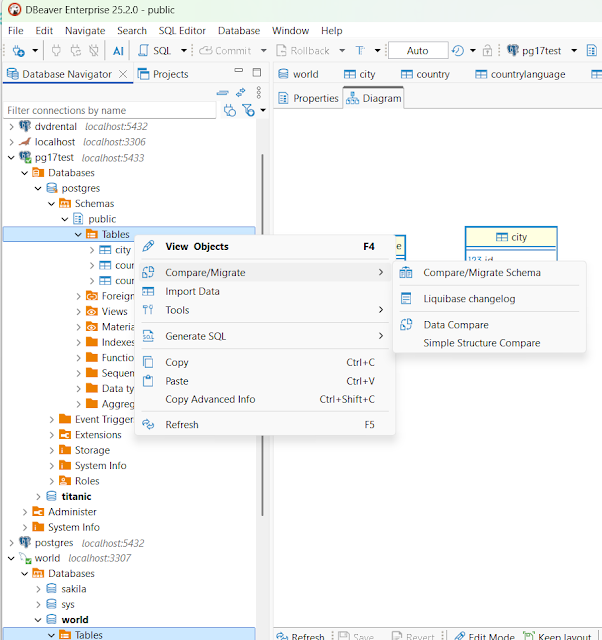Click the navigator filter funnel icon

click(248, 110)
